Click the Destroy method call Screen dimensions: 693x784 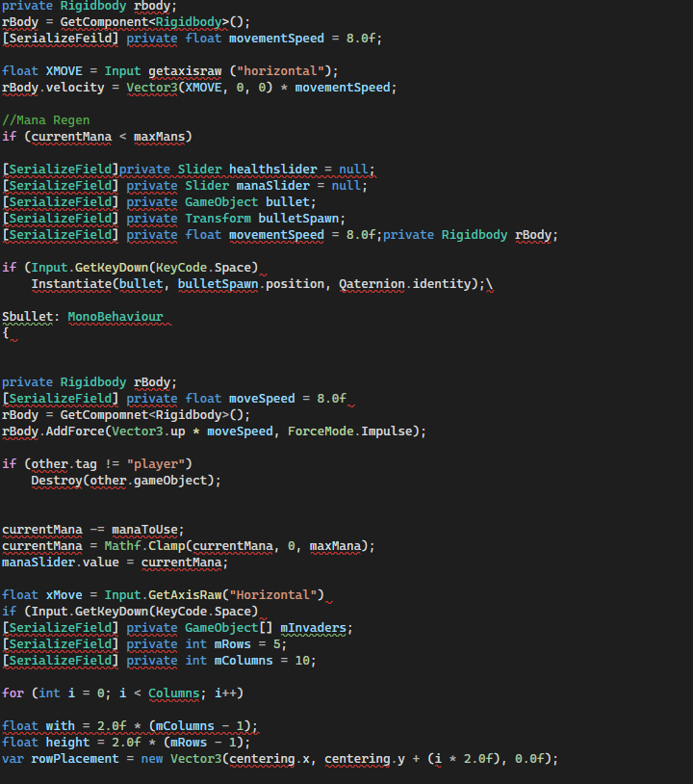click(57, 481)
